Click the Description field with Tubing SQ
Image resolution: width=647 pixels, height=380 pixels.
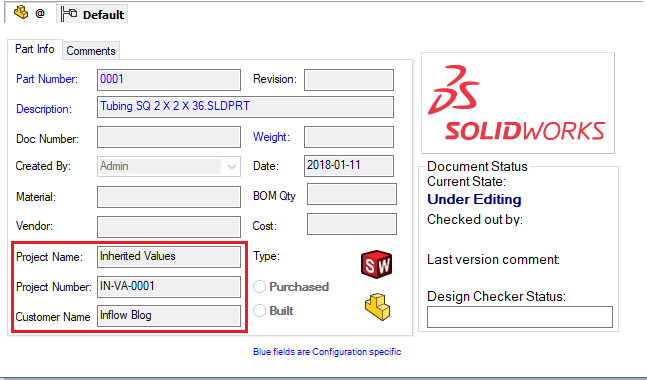coord(245,107)
